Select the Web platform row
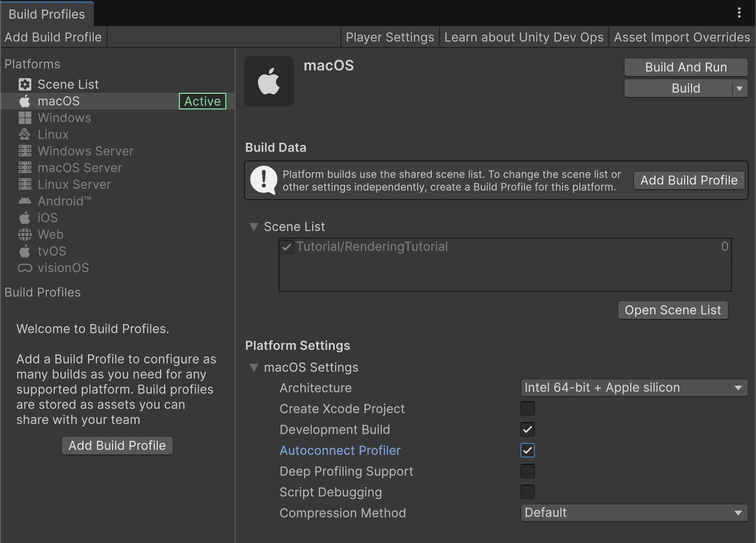Screen dimensions: 756x543 118,235
